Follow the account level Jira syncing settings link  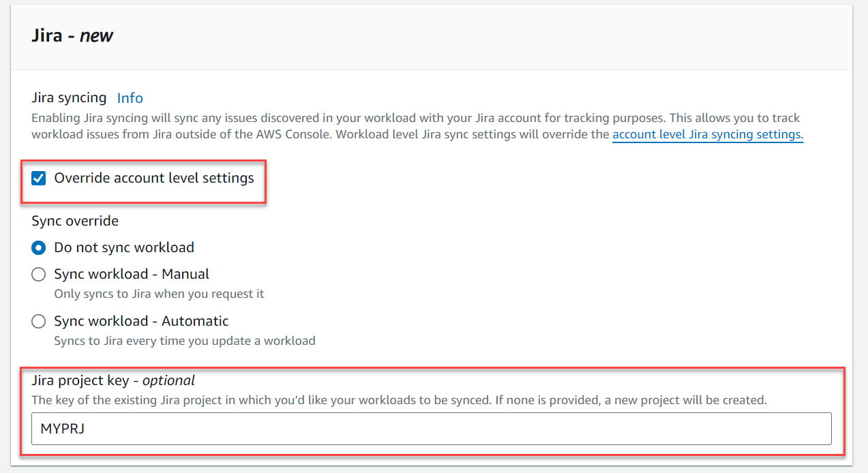707,134
